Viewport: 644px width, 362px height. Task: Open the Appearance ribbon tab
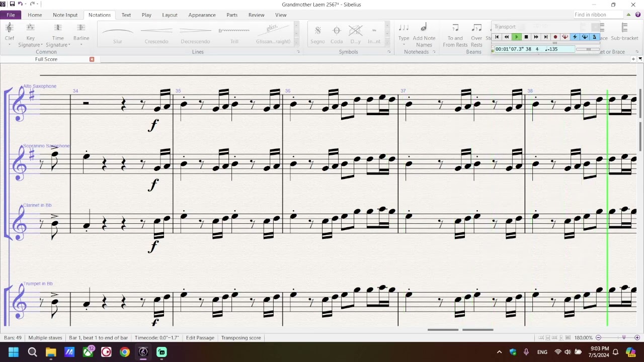tap(202, 15)
